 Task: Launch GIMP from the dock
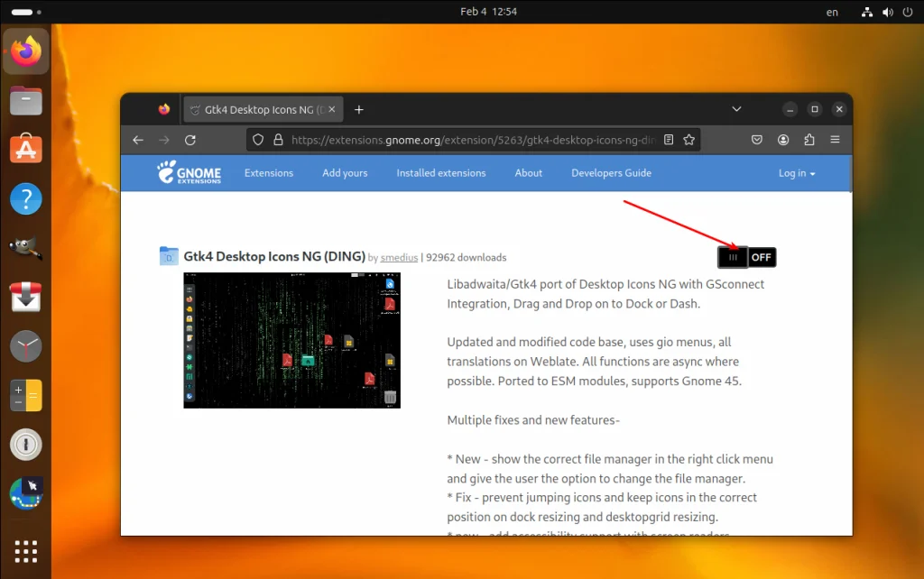26,248
